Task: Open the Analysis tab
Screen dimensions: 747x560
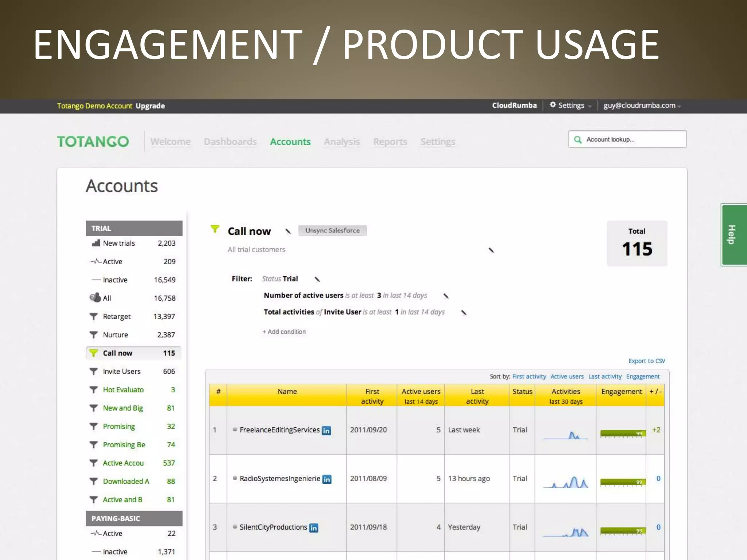Action: (x=342, y=141)
